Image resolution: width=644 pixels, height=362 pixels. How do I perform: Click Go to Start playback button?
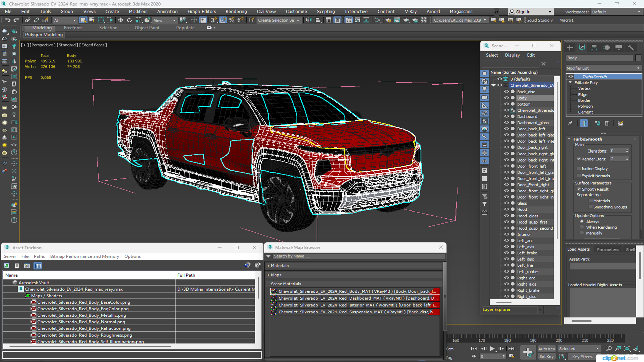pyautogui.click(x=474, y=349)
